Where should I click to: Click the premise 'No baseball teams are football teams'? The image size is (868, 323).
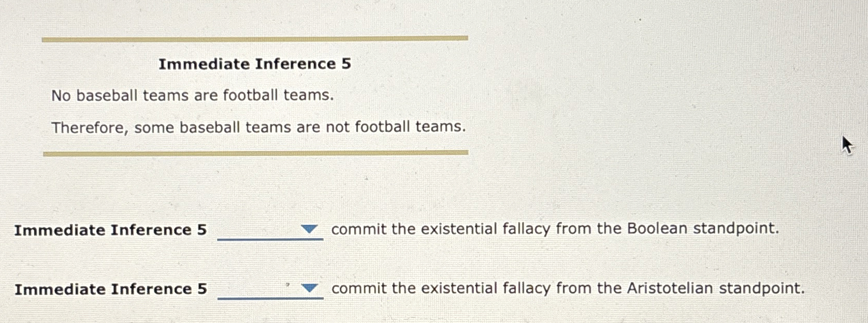point(192,95)
